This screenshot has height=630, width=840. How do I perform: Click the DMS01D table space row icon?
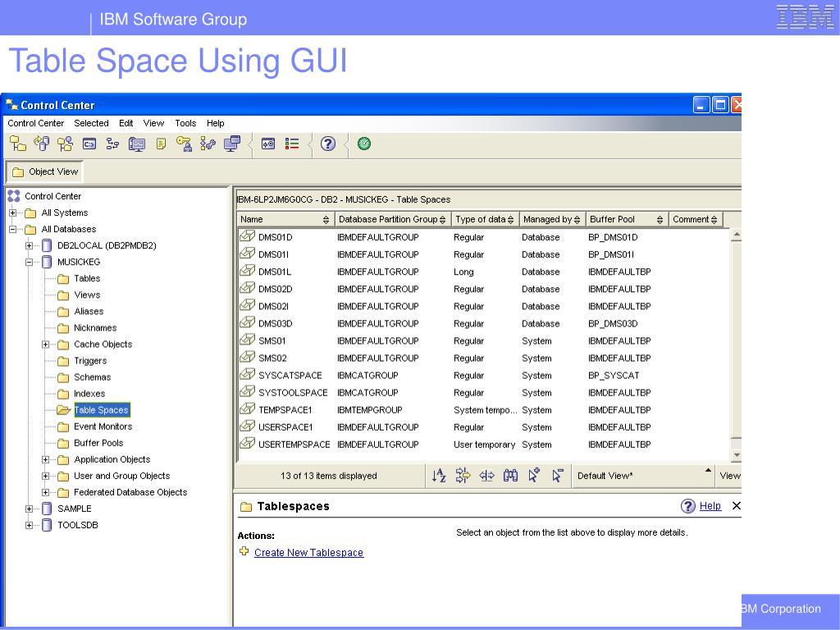click(x=247, y=235)
